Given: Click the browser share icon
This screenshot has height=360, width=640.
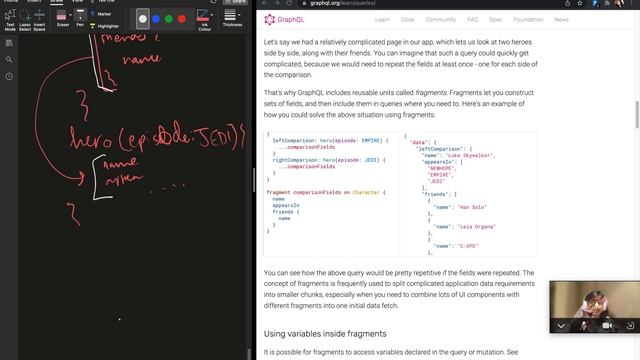Looking at the screenshot, I should [567, 3].
